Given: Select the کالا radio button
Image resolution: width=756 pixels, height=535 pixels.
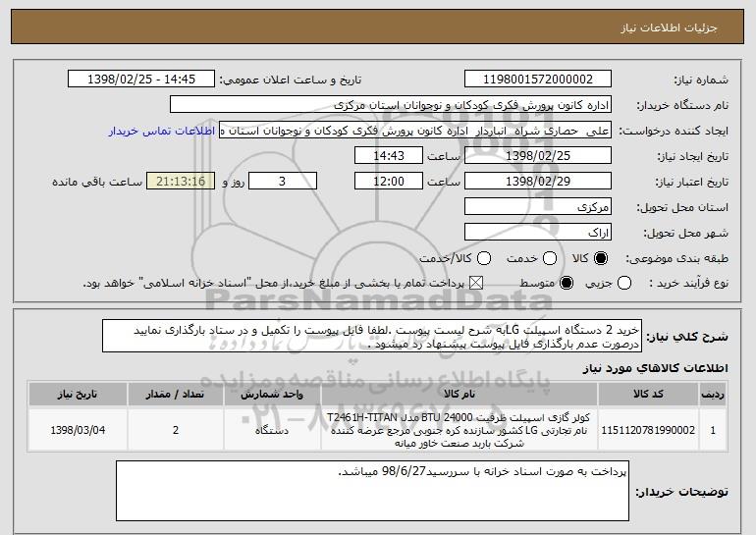Looking at the screenshot, I should pos(601,258).
